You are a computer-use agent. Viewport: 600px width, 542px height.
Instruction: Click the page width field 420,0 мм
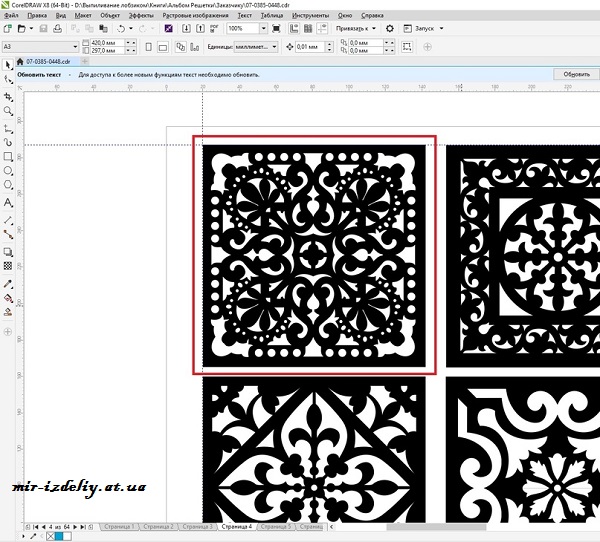(104, 43)
